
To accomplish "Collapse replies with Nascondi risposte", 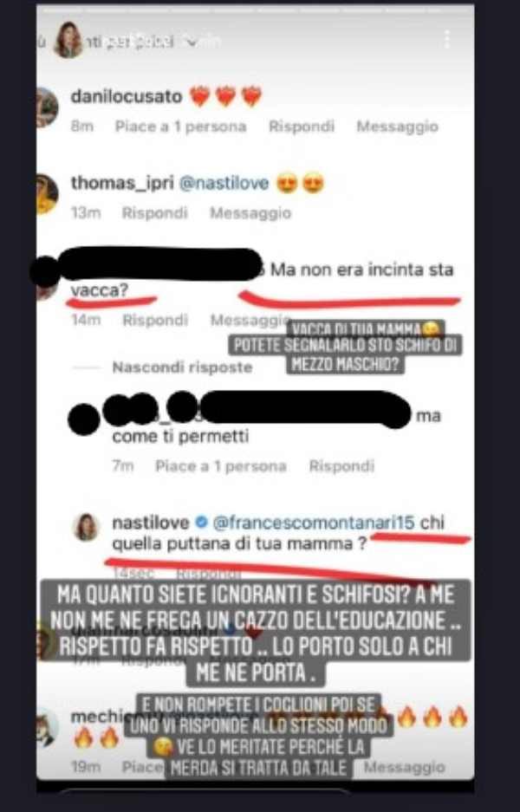I will point(182,367).
